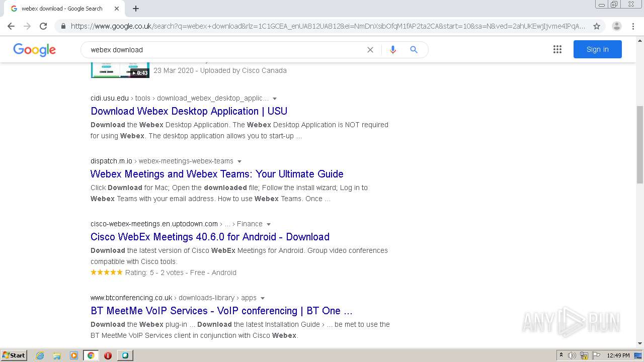Start voice search with the microphone icon
The height and width of the screenshot is (362, 644).
tap(393, 50)
